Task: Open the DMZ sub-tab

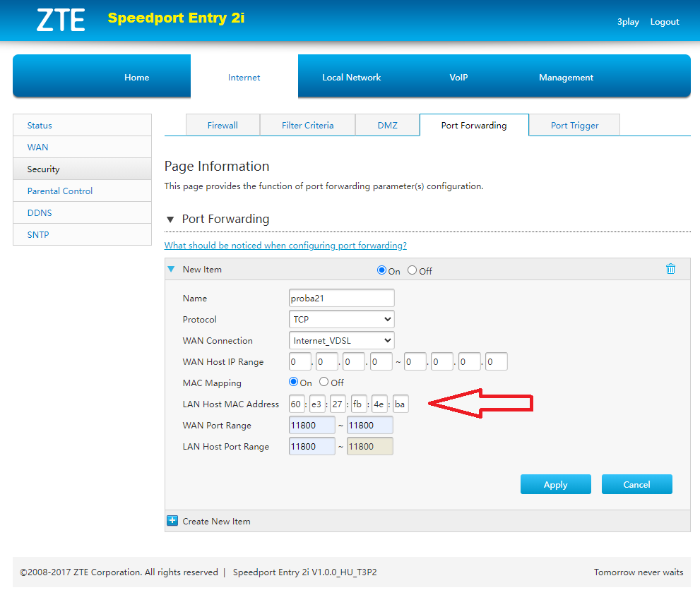Action: (x=388, y=126)
